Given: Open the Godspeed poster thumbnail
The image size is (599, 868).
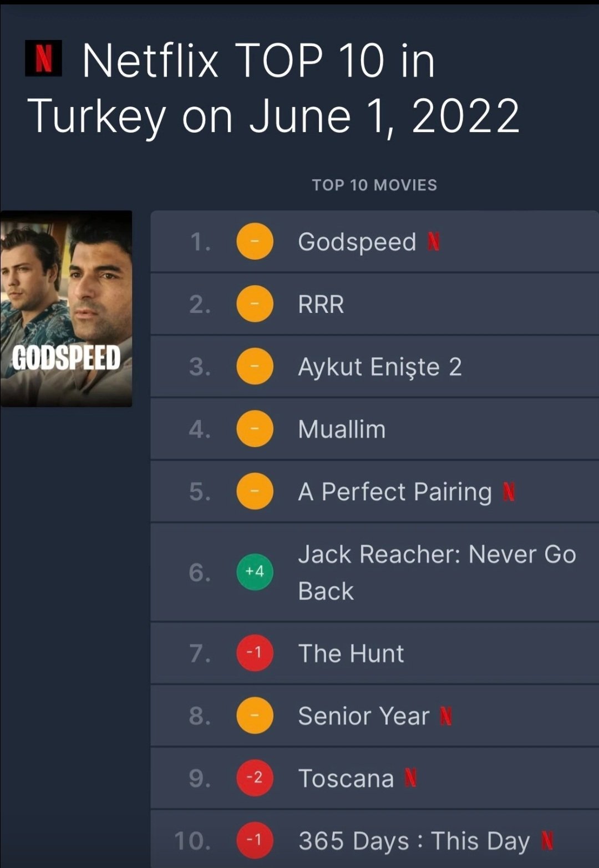Looking at the screenshot, I should (66, 308).
